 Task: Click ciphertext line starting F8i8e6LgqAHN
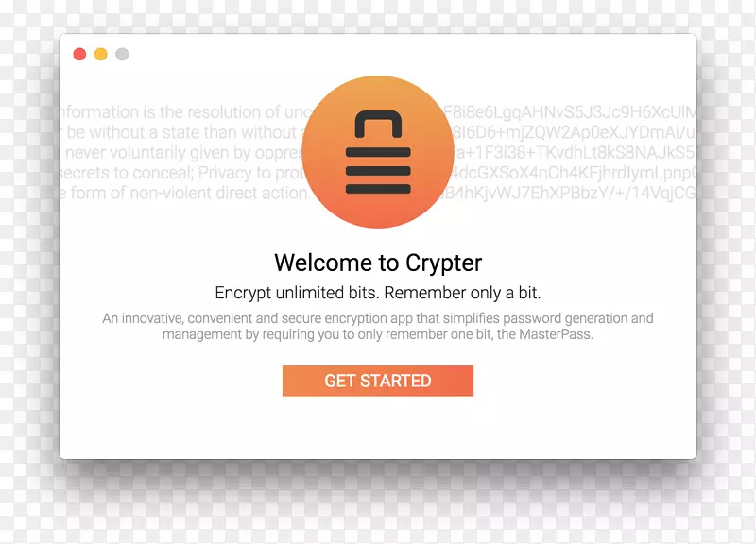point(570,112)
